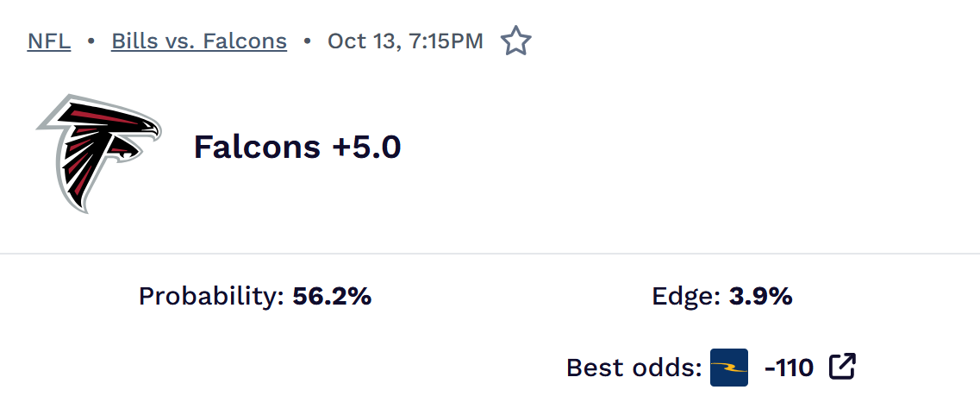Click the bullet separator after NFL
Viewport: 980px width, 415px height.
[x=91, y=41]
